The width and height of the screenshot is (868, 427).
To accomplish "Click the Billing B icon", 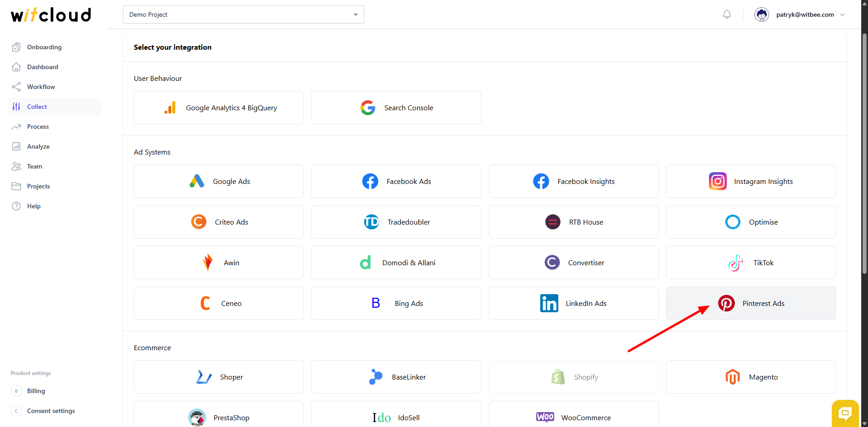I will pos(16,391).
